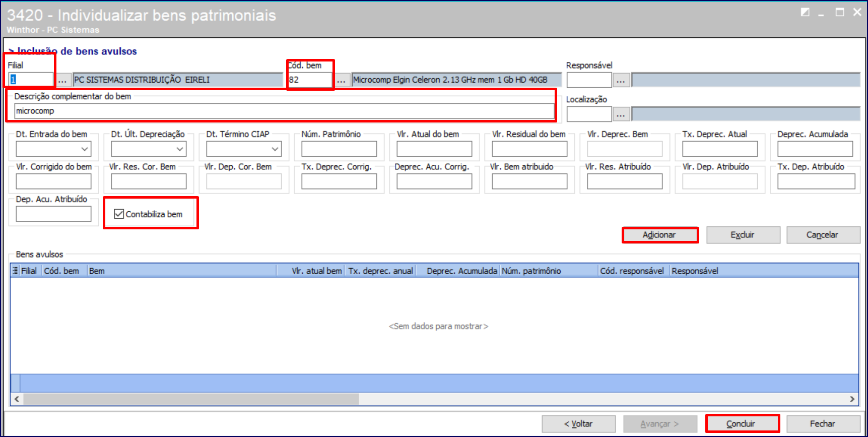The image size is (868, 437).
Task: Click the Vlr. Atual do bem field
Action: coord(434,149)
